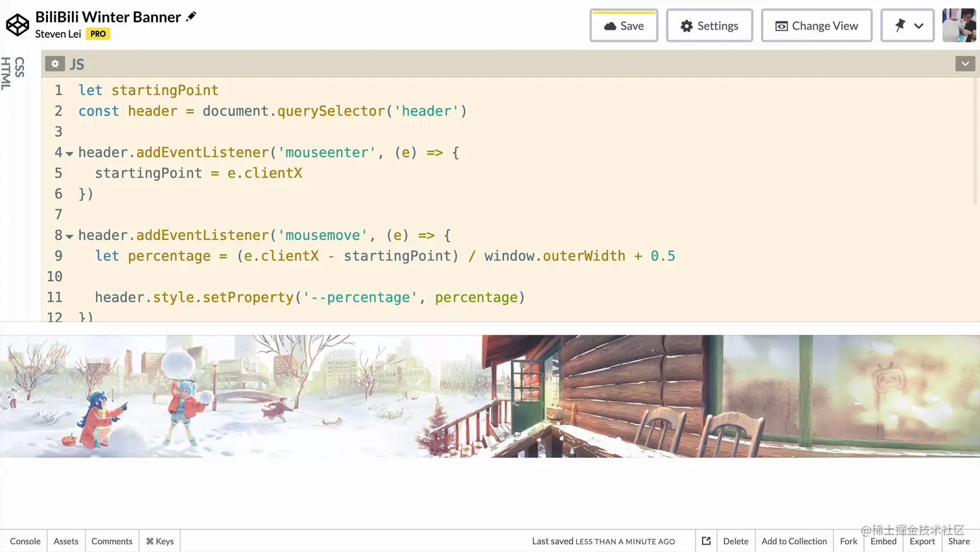Switch to the CSS editor tab

19,67
